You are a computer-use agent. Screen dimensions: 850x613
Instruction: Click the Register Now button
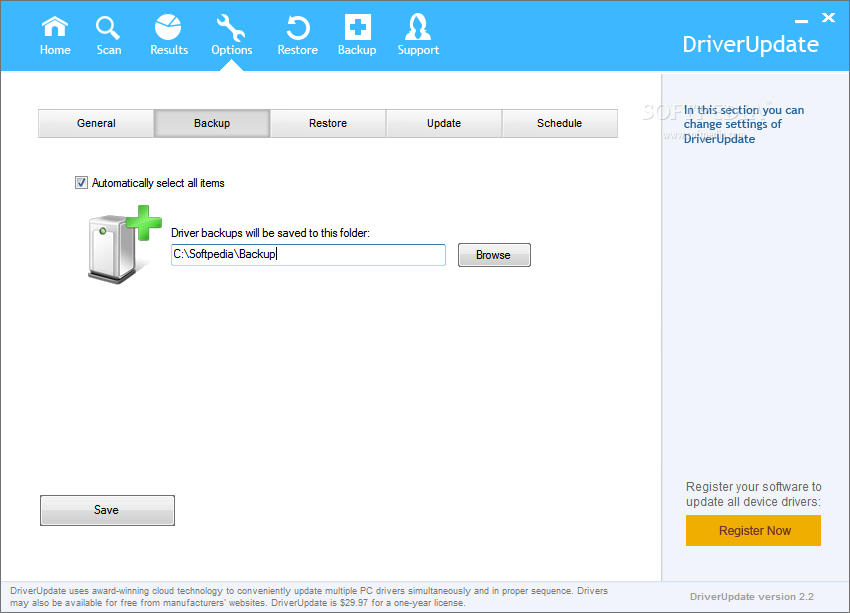coord(753,530)
